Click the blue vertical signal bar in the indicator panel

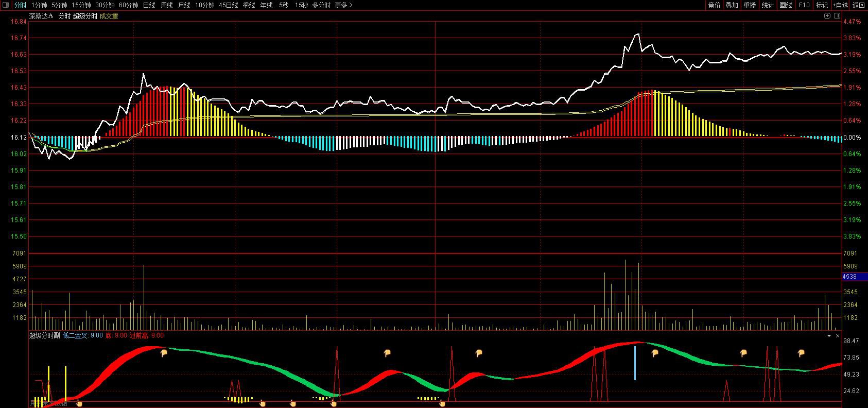(635, 363)
